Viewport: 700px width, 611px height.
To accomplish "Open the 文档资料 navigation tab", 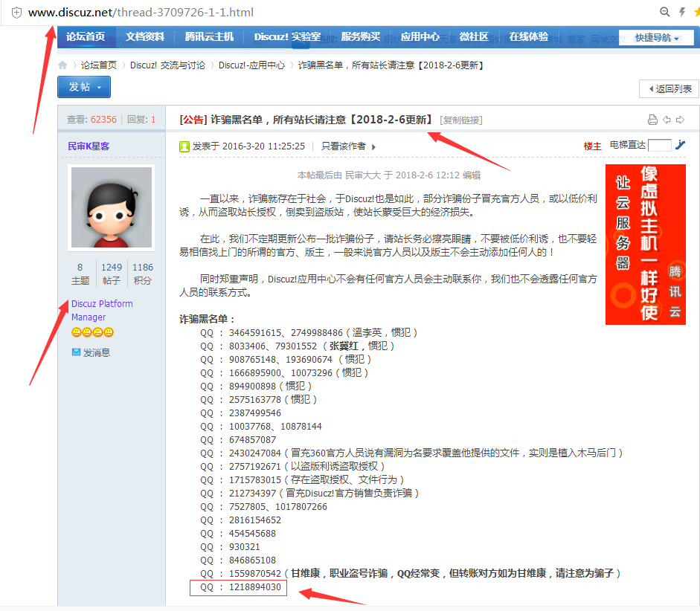I will point(144,36).
